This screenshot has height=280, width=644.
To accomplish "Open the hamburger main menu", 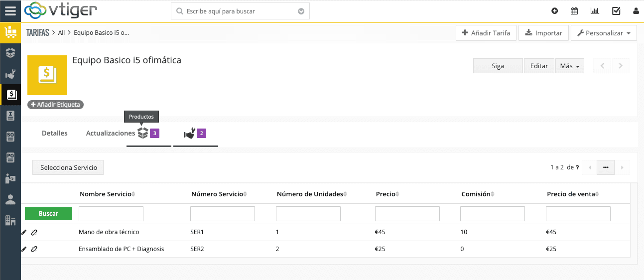I will point(10,11).
